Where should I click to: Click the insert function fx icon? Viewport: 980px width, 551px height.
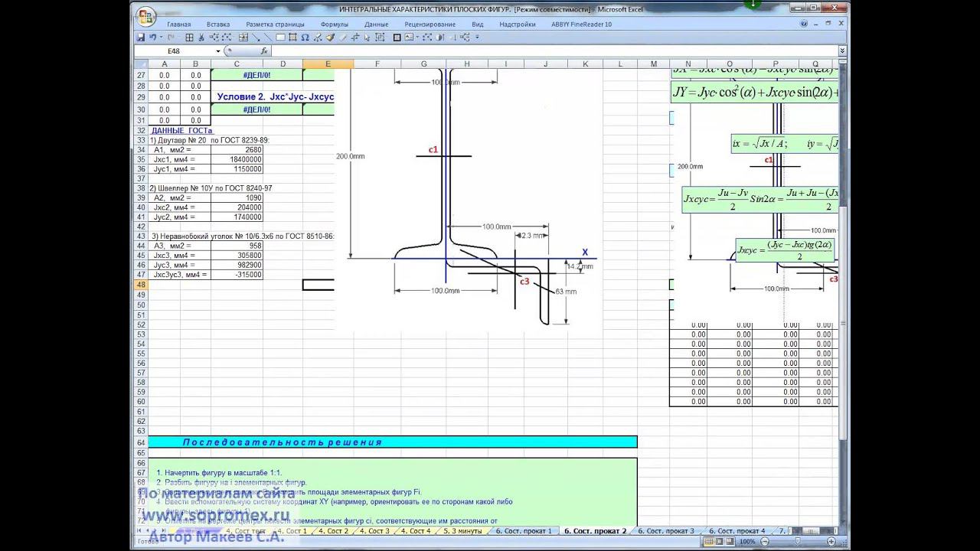[x=264, y=51]
